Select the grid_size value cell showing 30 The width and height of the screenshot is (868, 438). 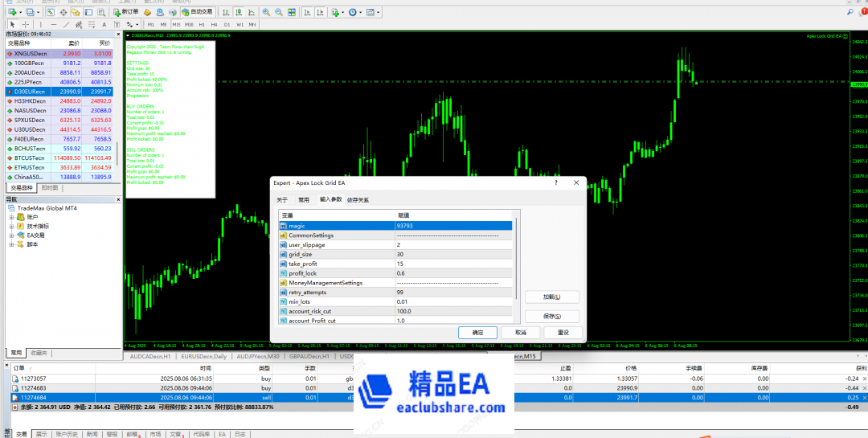pyautogui.click(x=454, y=254)
